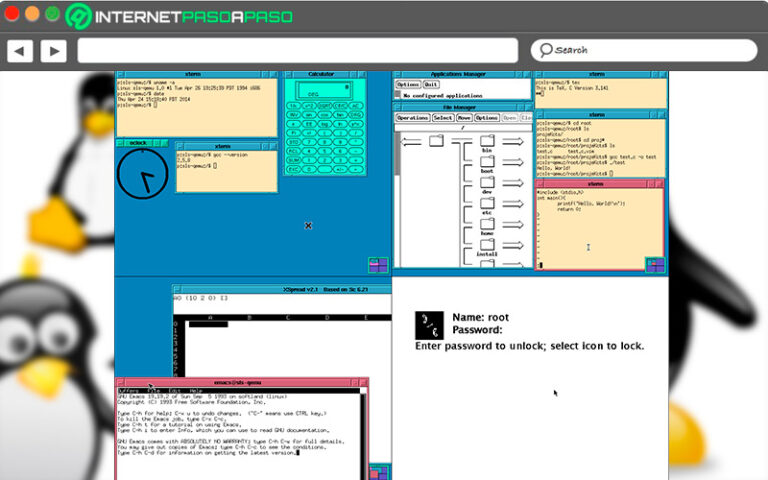Open the Buffers menu in Emacs
This screenshot has height=480, width=768.
[x=127, y=390]
